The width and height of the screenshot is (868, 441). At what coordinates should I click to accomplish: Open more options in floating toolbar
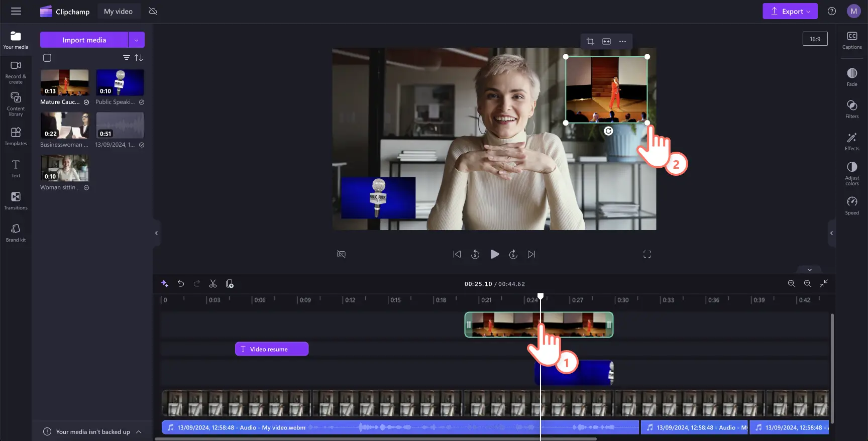[x=622, y=41]
